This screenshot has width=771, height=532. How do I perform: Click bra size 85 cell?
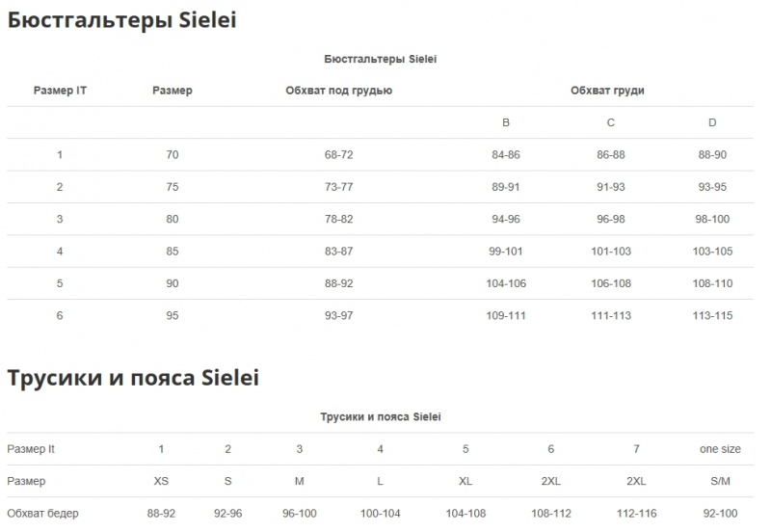point(173,252)
